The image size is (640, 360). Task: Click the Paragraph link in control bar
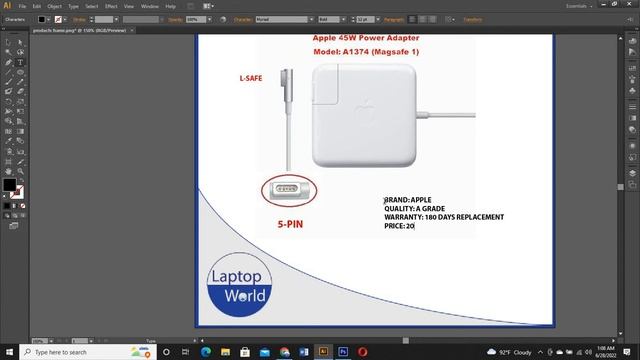[394, 19]
